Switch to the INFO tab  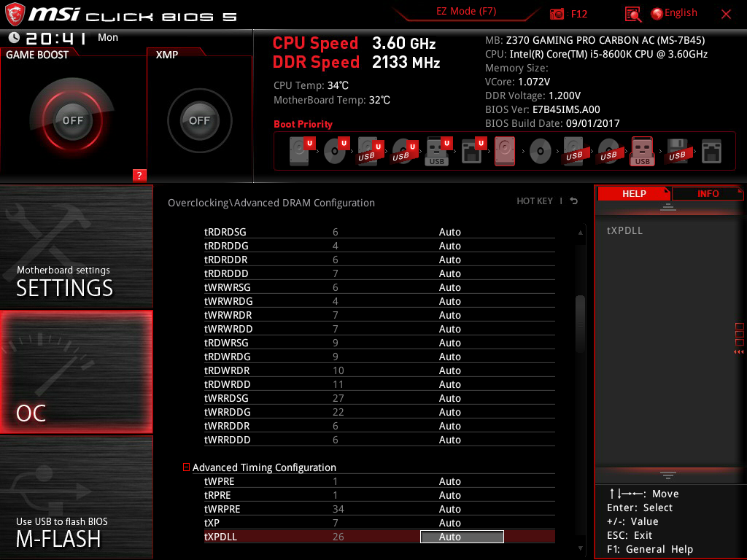708,193
